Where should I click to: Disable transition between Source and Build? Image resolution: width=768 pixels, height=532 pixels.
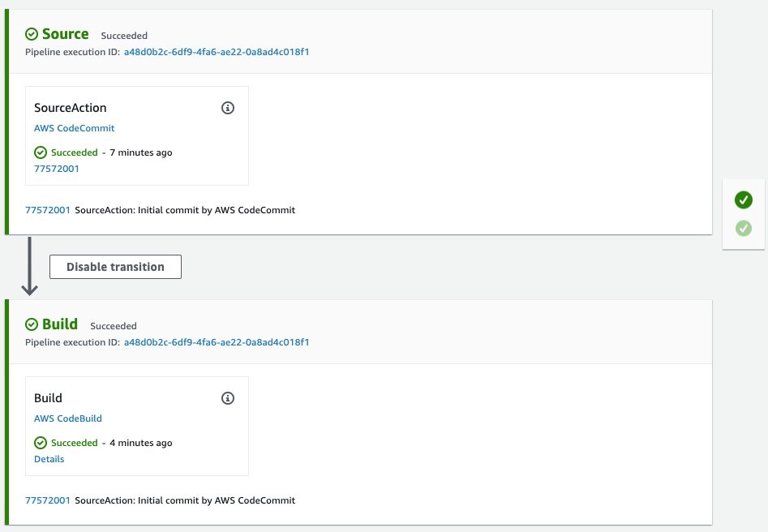click(116, 267)
